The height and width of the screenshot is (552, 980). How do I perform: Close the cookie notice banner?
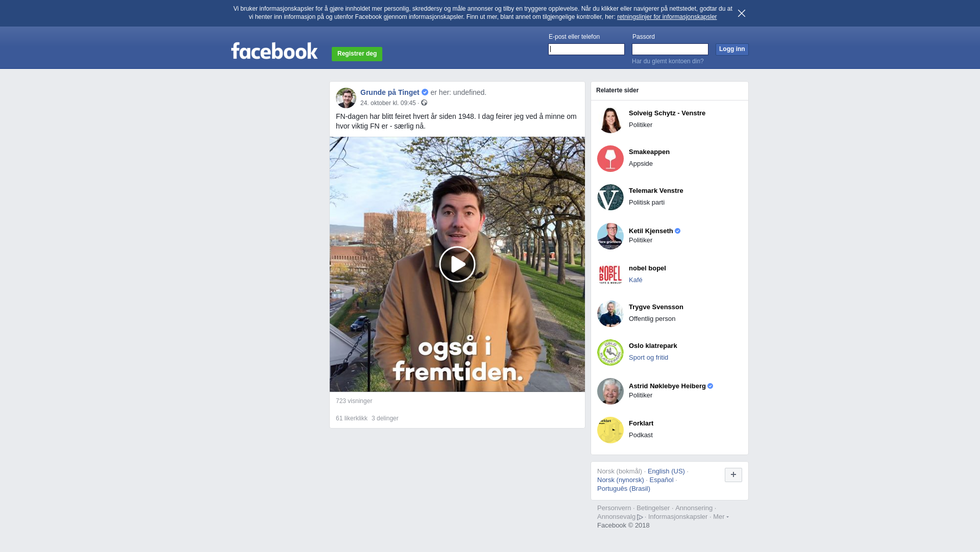pos(742,13)
